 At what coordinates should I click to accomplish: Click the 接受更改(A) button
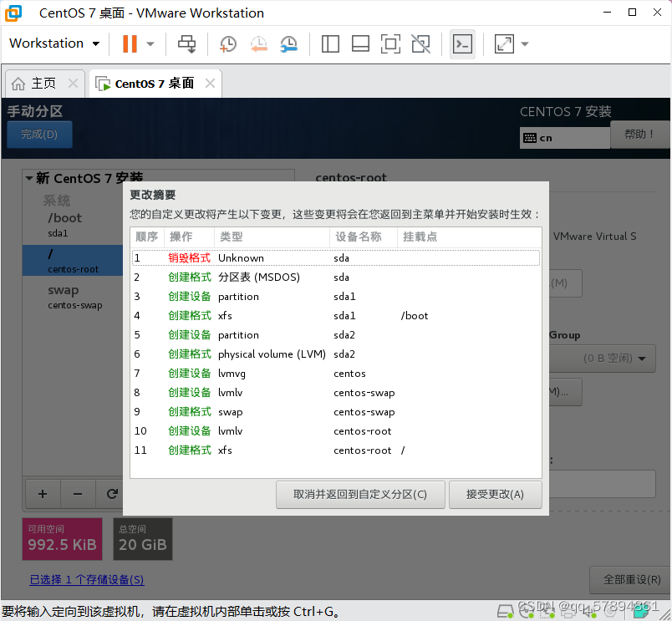pos(495,495)
